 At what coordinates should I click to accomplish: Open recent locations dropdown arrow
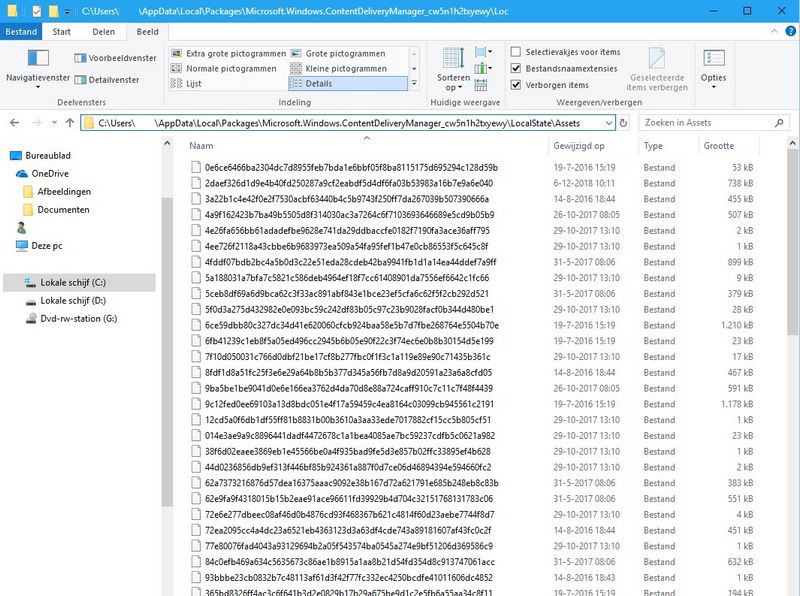54,122
